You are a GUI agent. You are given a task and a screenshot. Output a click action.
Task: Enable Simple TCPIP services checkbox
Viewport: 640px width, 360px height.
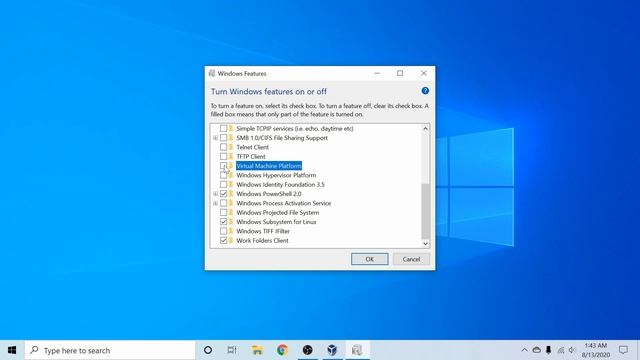[x=223, y=129]
